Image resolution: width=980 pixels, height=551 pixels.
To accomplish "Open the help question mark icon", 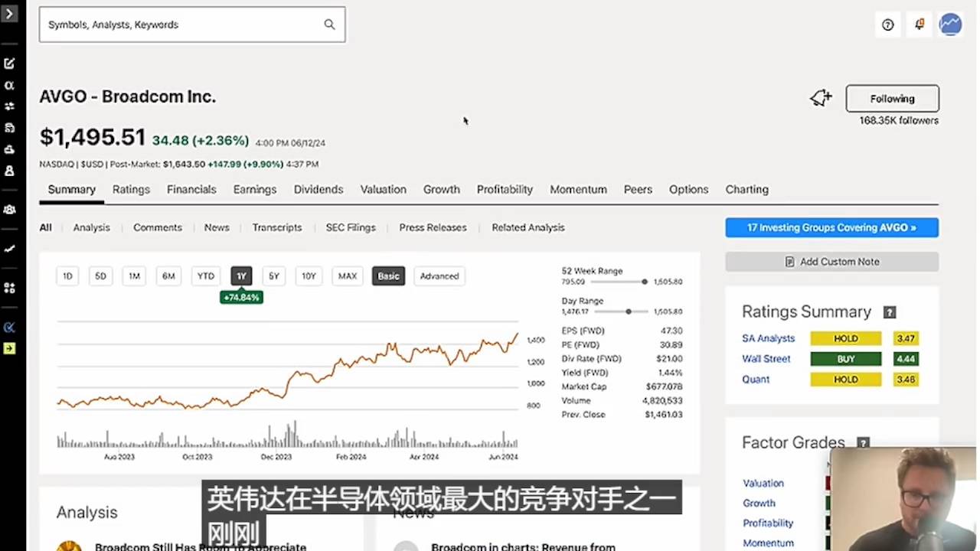I will pyautogui.click(x=888, y=24).
